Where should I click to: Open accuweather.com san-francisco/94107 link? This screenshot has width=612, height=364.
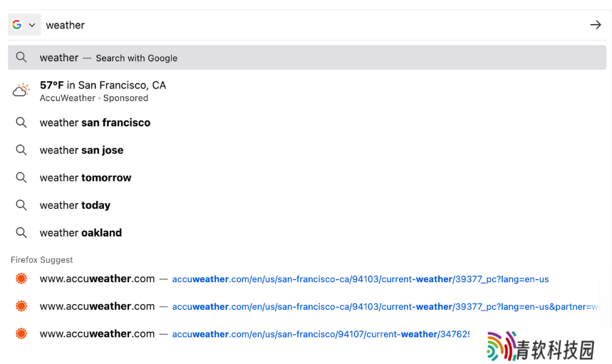pos(321,334)
